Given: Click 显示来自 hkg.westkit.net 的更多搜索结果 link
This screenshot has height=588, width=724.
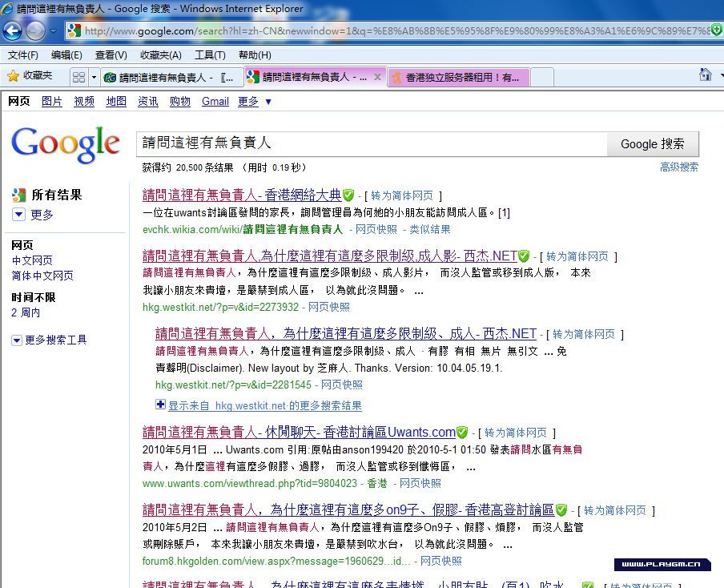Looking at the screenshot, I should 264,406.
